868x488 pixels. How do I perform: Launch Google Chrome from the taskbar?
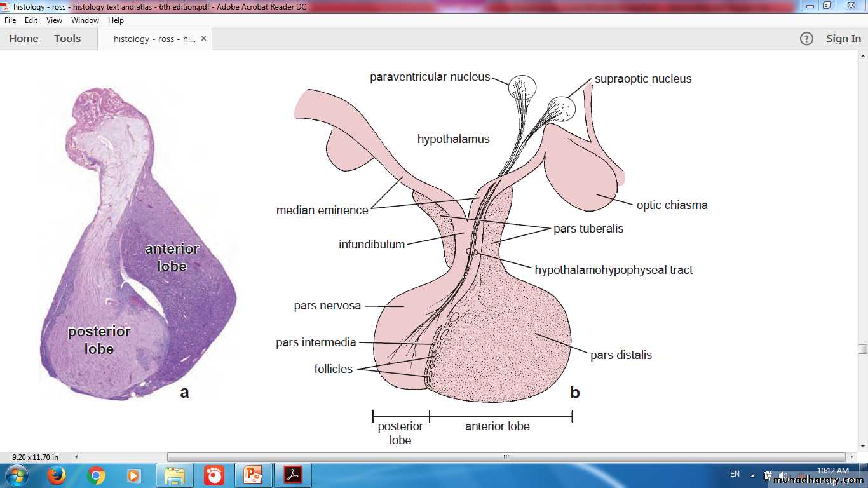click(x=96, y=475)
